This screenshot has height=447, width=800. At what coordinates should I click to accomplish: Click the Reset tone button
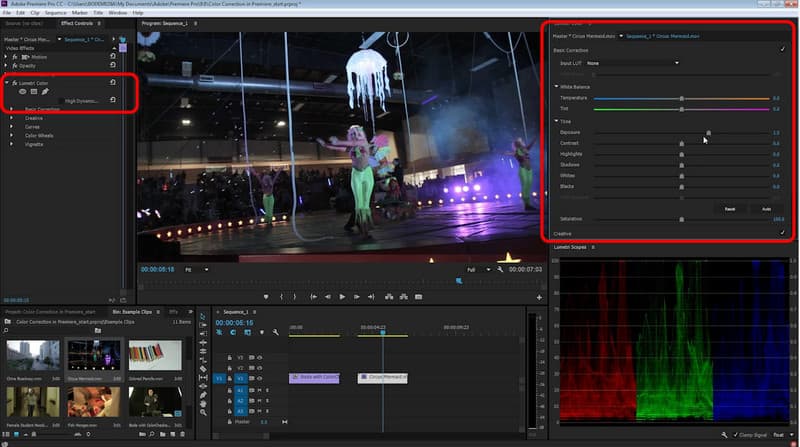(x=730, y=208)
